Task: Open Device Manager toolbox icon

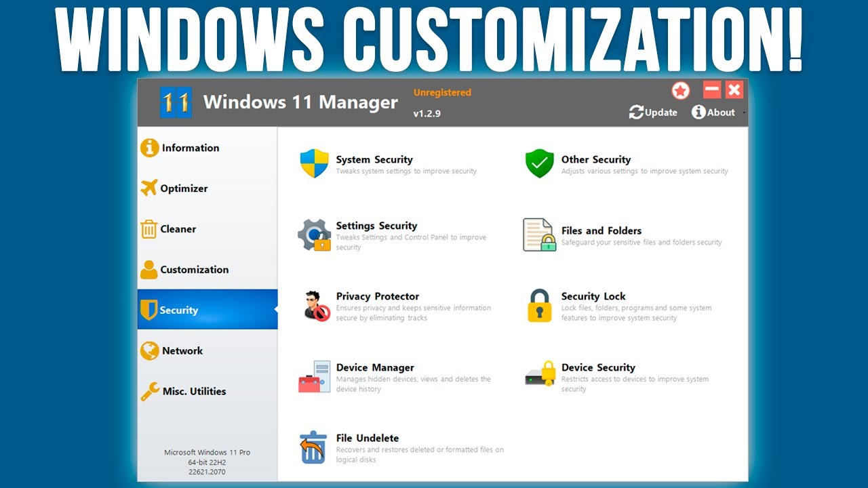Action: click(x=315, y=377)
